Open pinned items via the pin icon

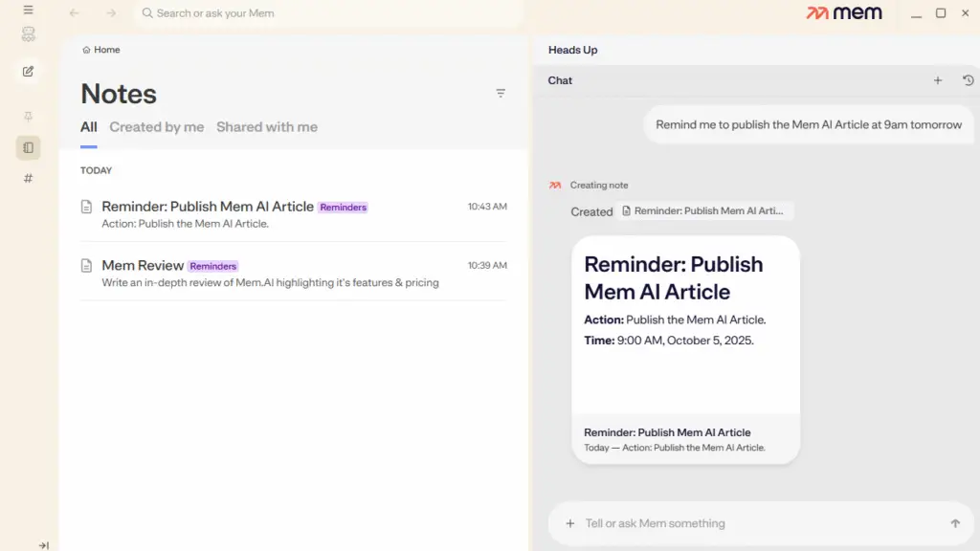28,116
